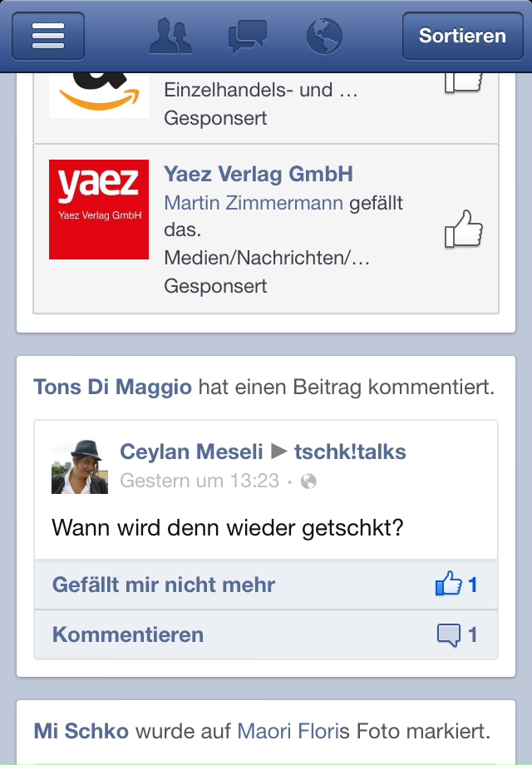532x765 pixels.
Task: Open Mi Schko's profile
Action: (x=81, y=731)
